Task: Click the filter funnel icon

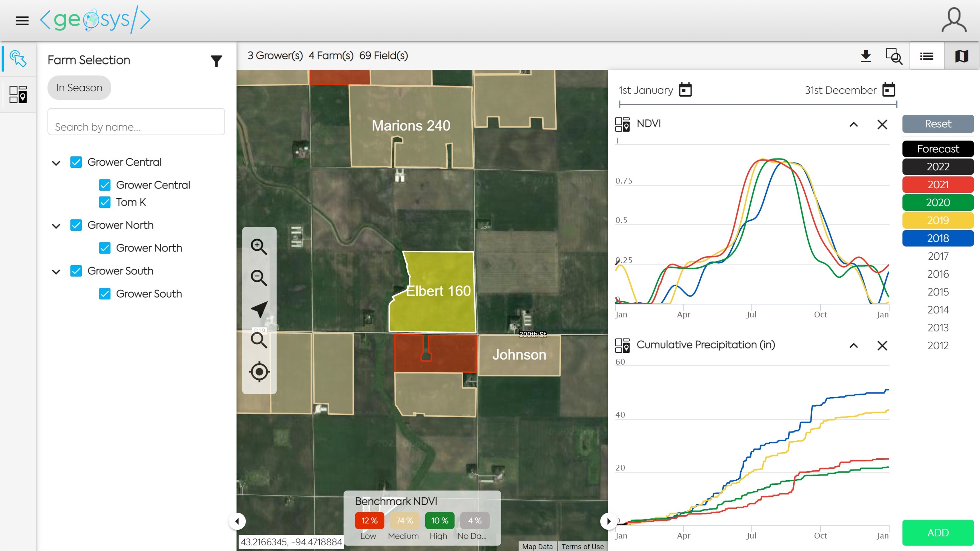Action: 216,61
